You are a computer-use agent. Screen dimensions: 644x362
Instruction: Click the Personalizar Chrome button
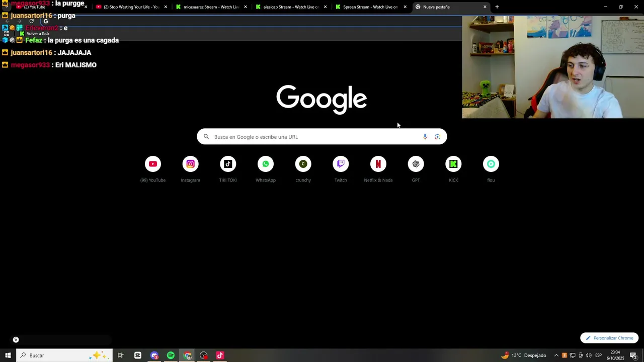coord(609,338)
